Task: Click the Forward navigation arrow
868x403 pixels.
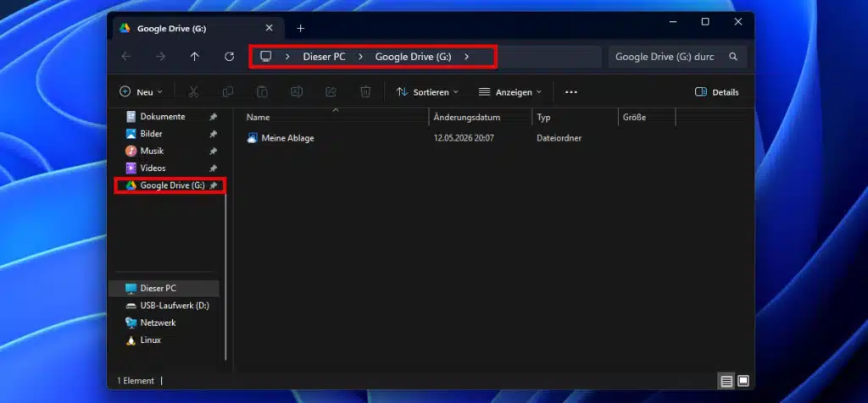Action: point(160,57)
